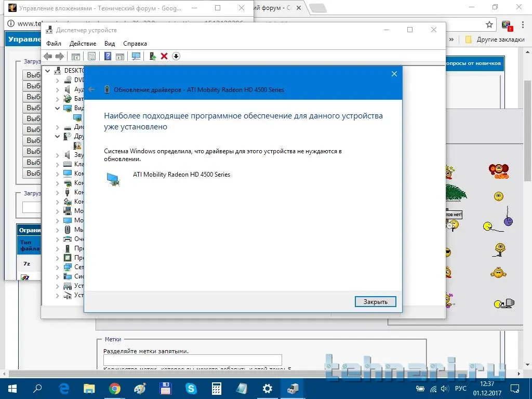
Task: Show more bookmarks with the » chevron
Action: [x=451, y=39]
